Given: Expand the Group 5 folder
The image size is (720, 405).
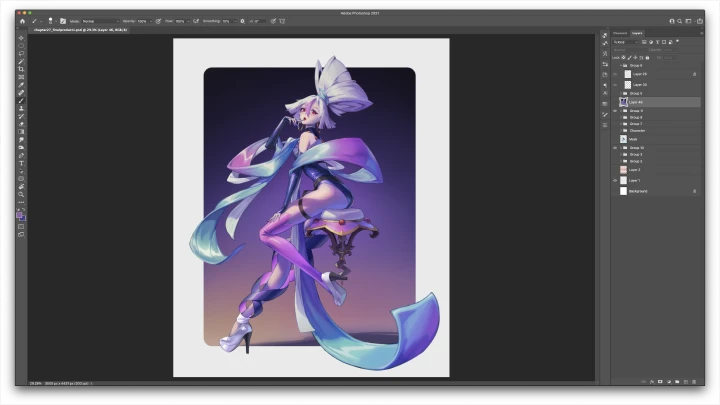Looking at the screenshot, I should (x=622, y=93).
